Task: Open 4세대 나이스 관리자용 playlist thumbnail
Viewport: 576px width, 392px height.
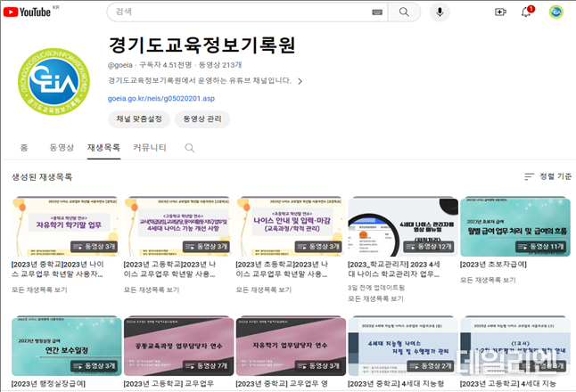Action: click(403, 226)
